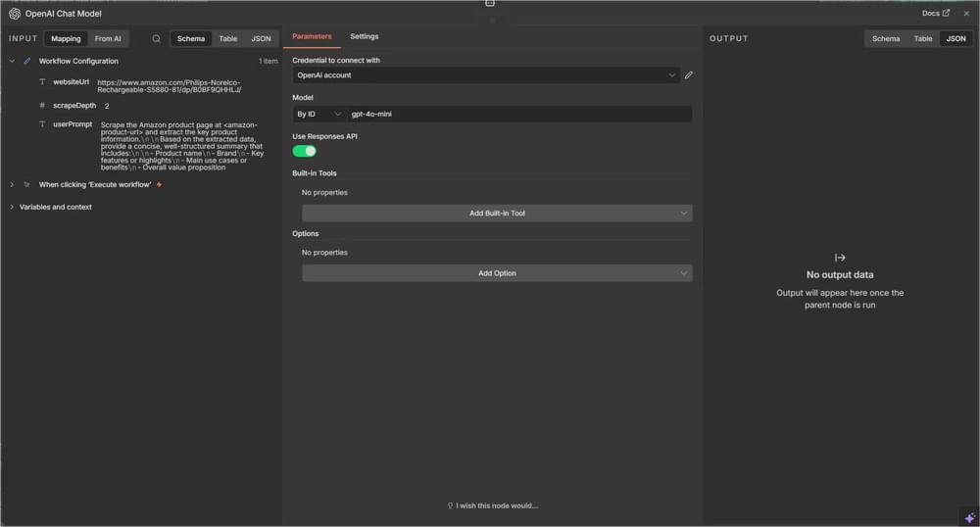Select the Table tab in the Output panel
980x527 pixels.
coord(922,39)
